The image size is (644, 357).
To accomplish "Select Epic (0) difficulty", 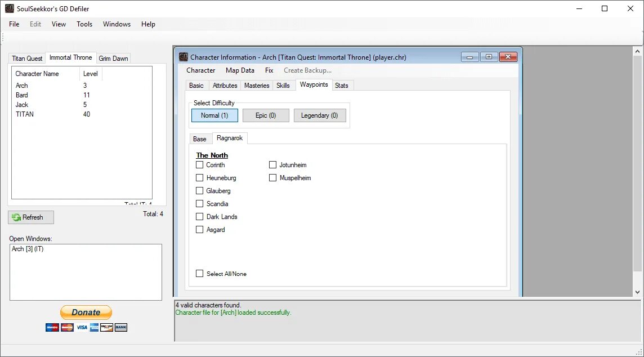I will (x=266, y=115).
